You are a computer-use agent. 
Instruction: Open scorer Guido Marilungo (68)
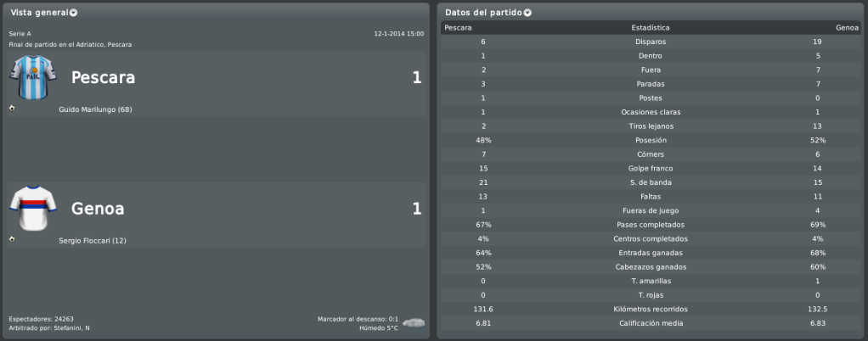click(95, 109)
